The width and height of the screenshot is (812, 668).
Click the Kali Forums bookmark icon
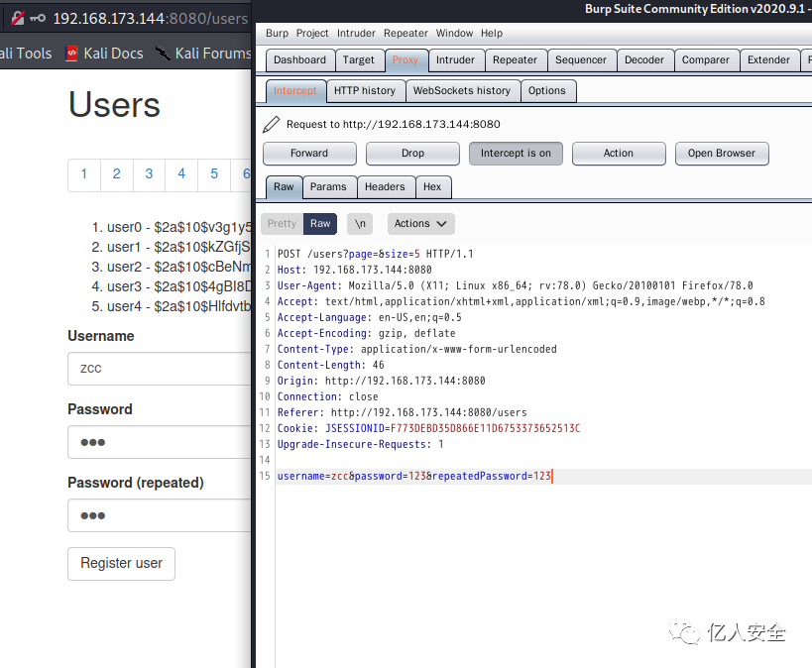[163, 53]
